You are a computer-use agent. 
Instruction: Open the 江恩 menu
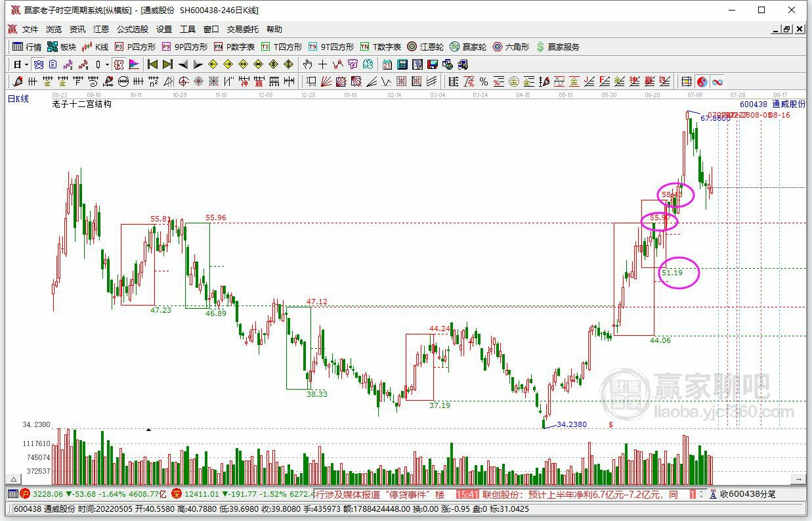point(101,30)
